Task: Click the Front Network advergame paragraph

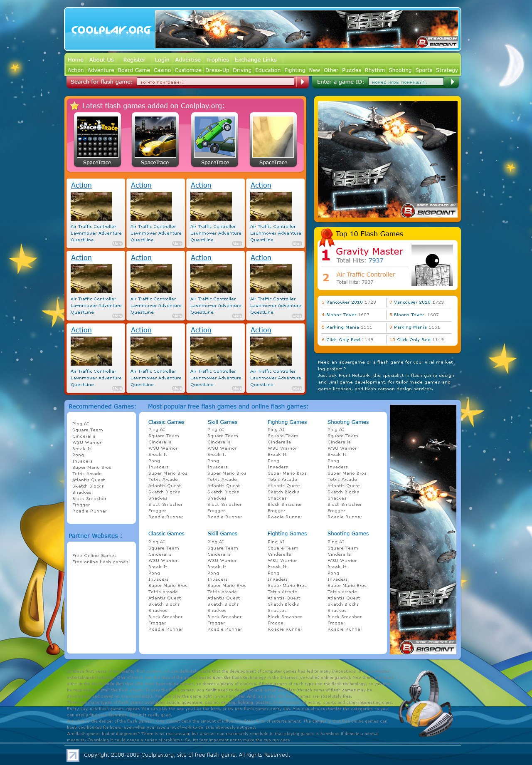Action: 386,376
